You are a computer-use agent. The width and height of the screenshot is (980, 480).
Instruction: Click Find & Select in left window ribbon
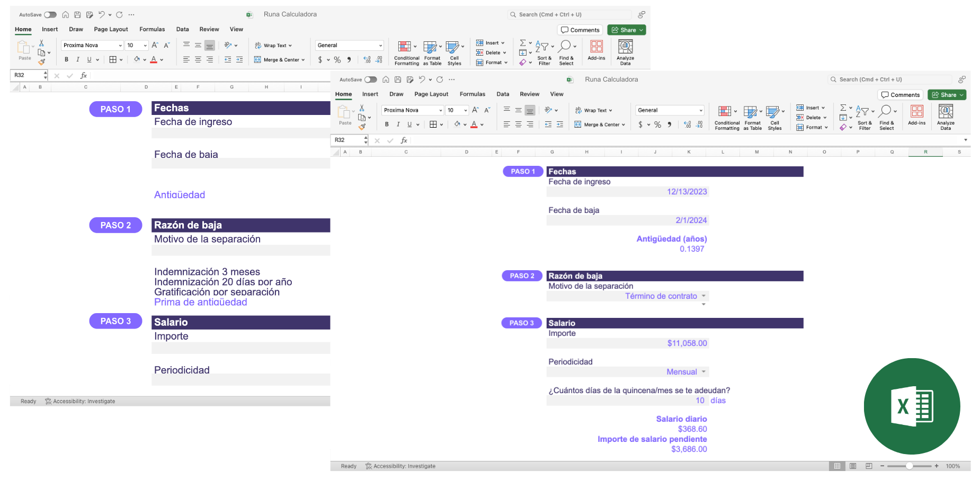566,52
